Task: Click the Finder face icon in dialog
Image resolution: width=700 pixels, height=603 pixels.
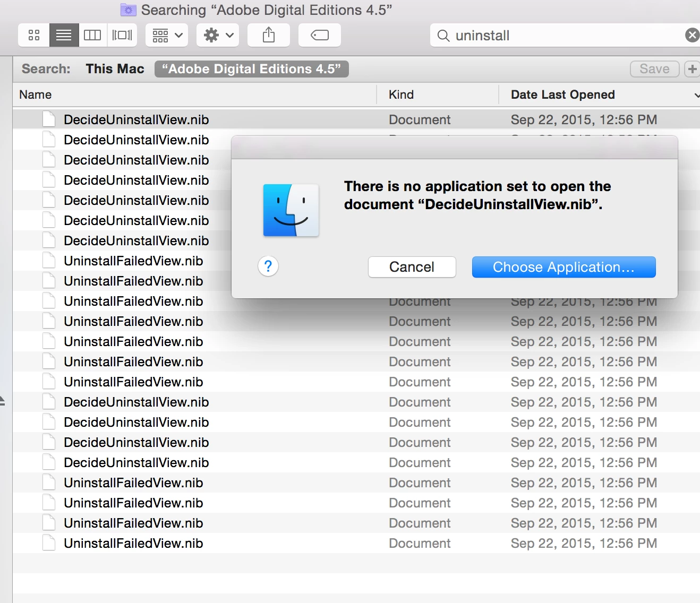Action: 291,210
